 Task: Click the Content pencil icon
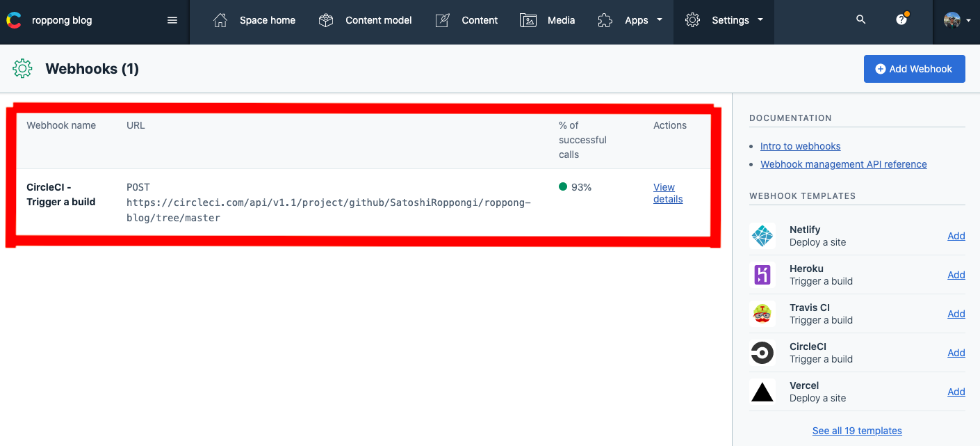tap(442, 20)
